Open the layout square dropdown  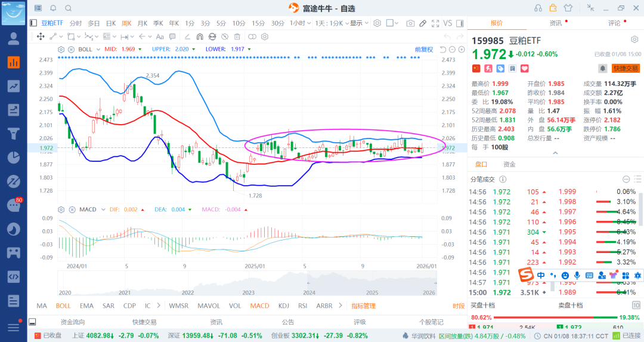tap(392, 23)
